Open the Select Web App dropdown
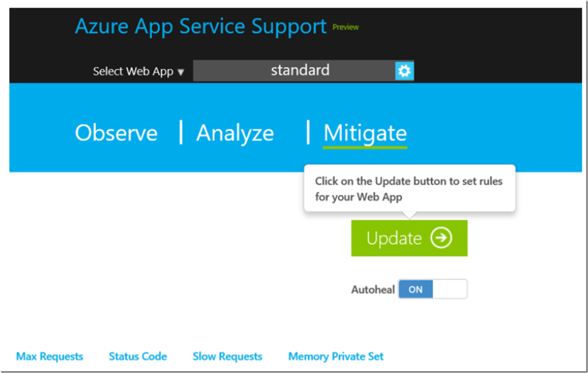Image resolution: width=588 pixels, height=373 pixels. point(139,72)
